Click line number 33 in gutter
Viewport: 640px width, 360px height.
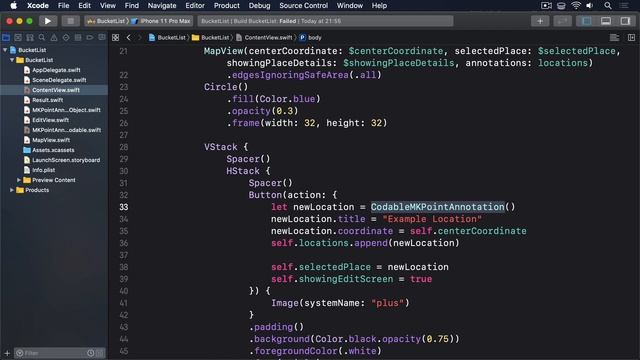click(x=124, y=207)
